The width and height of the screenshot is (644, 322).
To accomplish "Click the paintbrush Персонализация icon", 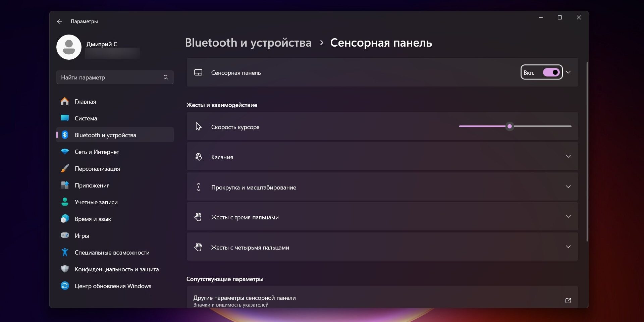I will [65, 168].
